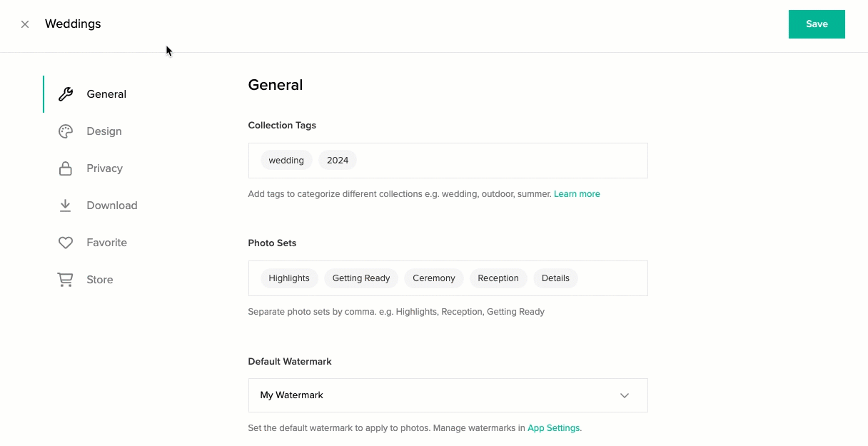Open the My Watermark dropdown
This screenshot has height=446, width=868.
click(x=428, y=395)
